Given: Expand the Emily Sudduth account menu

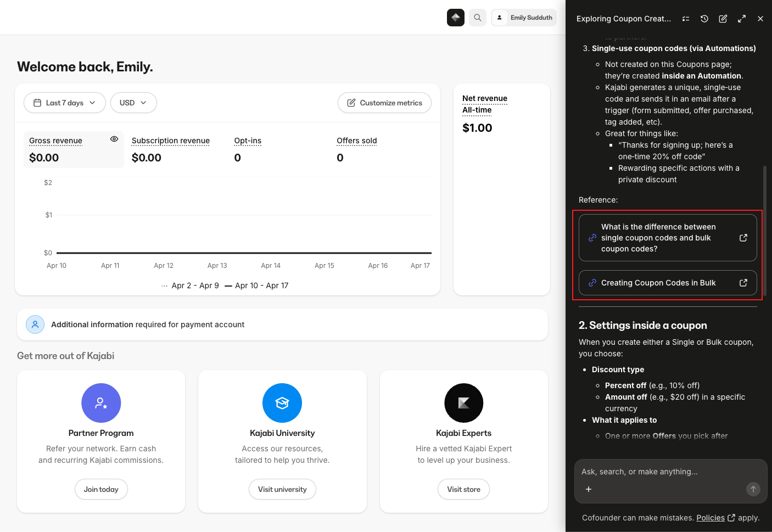Looking at the screenshot, I should [x=524, y=17].
